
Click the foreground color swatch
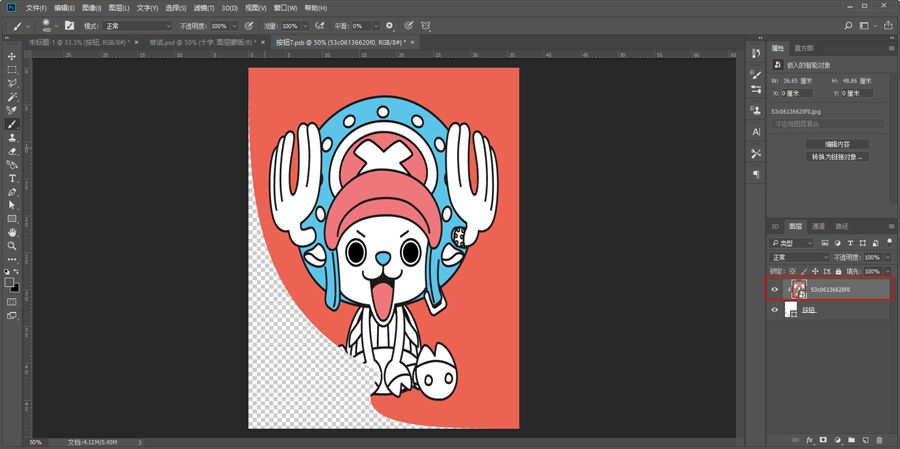[9, 282]
